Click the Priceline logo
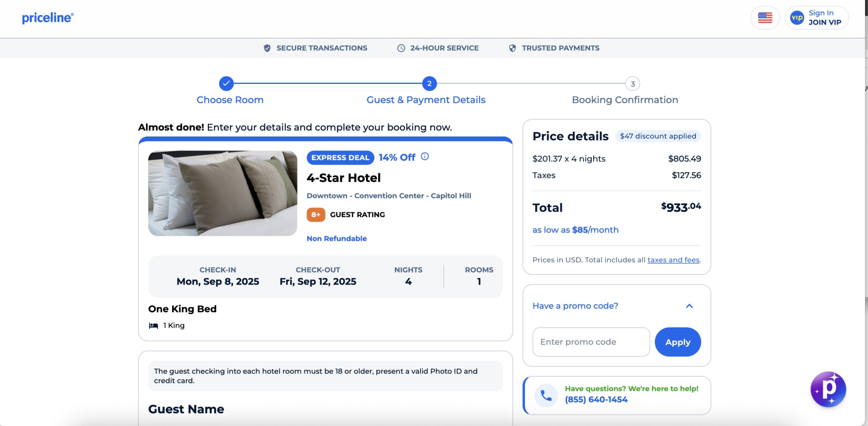Screen dimensions: 868x426 point(48,18)
